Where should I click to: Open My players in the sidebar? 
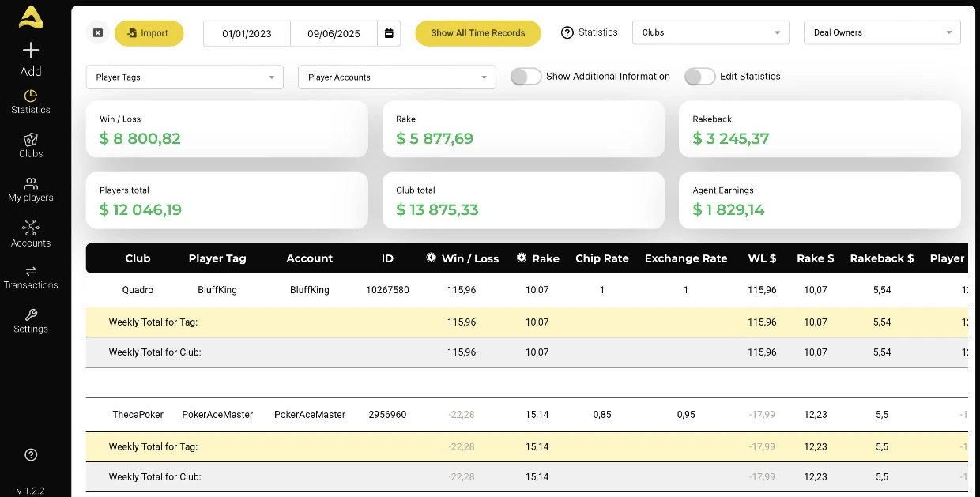pos(31,190)
